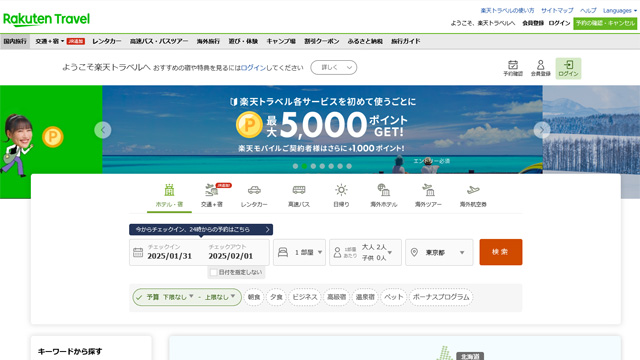This screenshot has height=360, width=640.
Task: Expand the 交通+宿 nav dropdown
Action: point(50,41)
